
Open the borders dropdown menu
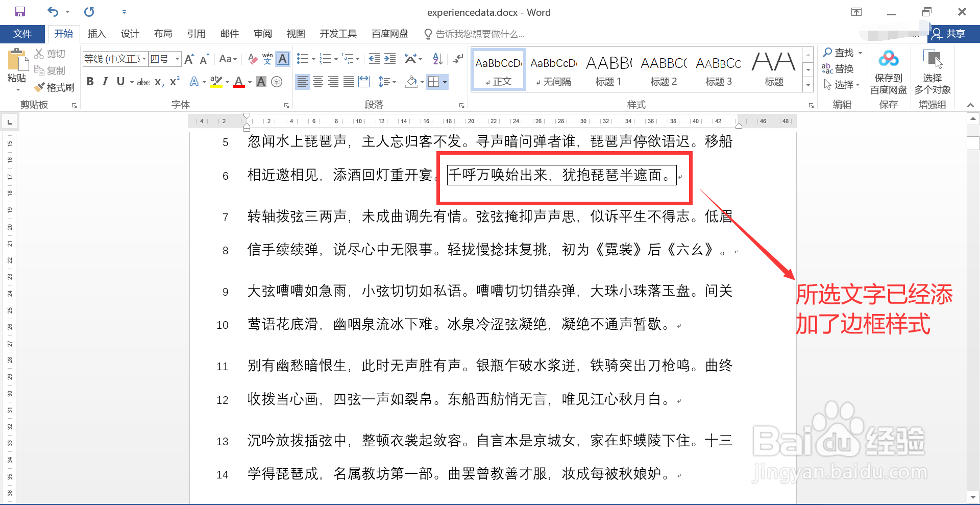tap(444, 82)
